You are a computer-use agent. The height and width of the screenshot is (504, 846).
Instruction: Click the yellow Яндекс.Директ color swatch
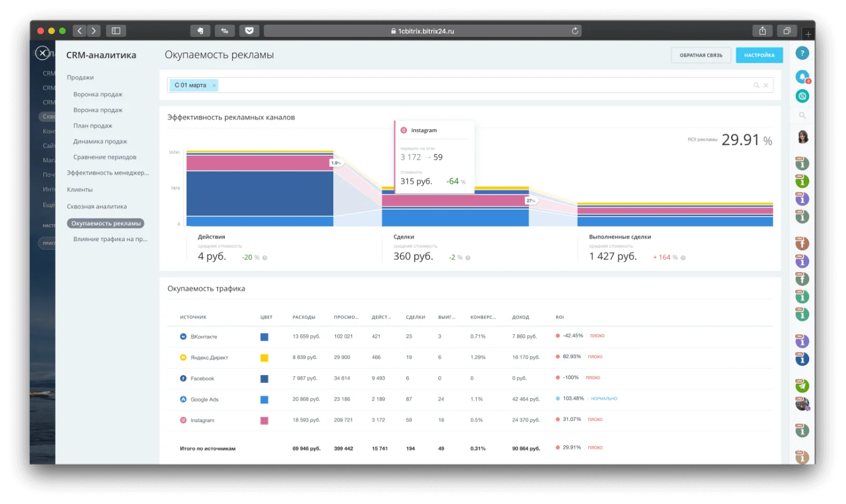point(264,358)
